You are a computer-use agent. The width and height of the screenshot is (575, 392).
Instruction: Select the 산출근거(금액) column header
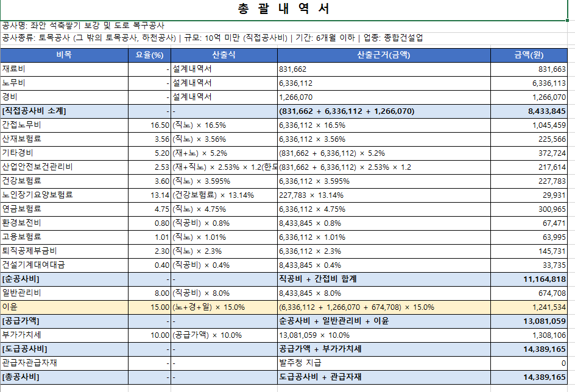pyautogui.click(x=384, y=55)
